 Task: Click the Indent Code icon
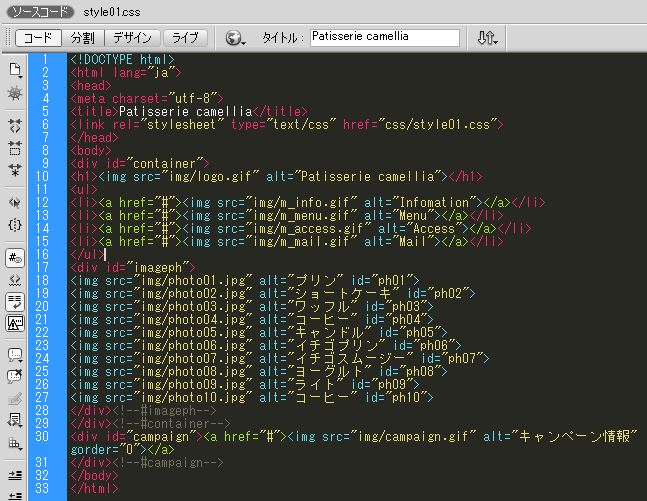pos(15,475)
